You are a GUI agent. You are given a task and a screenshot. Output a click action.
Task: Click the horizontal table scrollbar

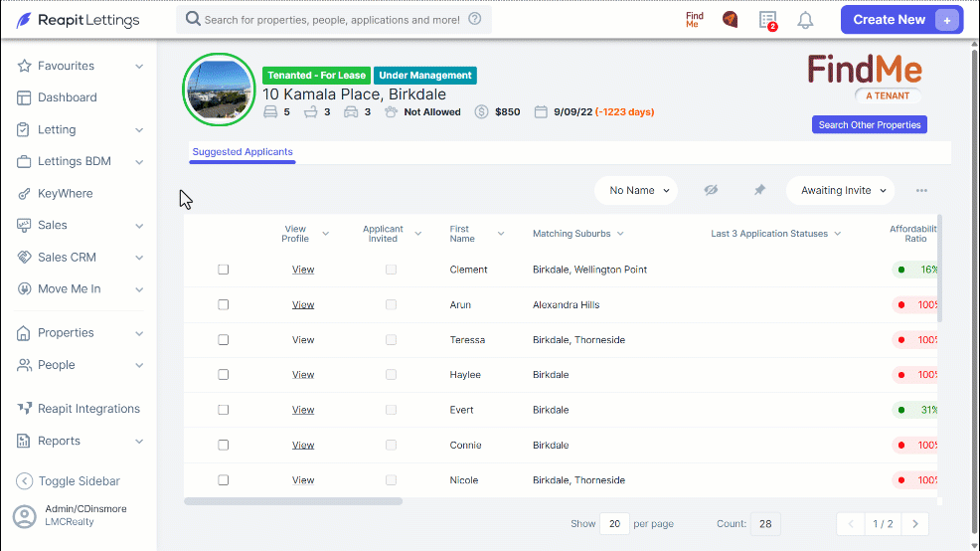coord(293,501)
